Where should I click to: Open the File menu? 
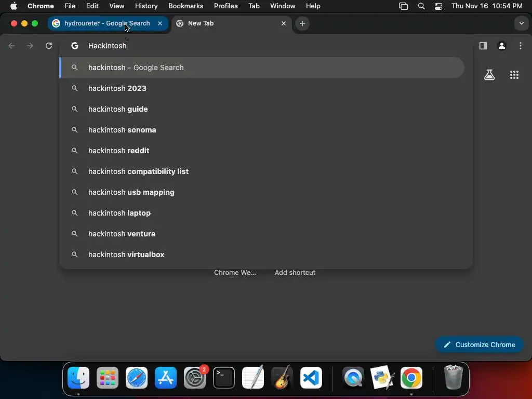(70, 6)
